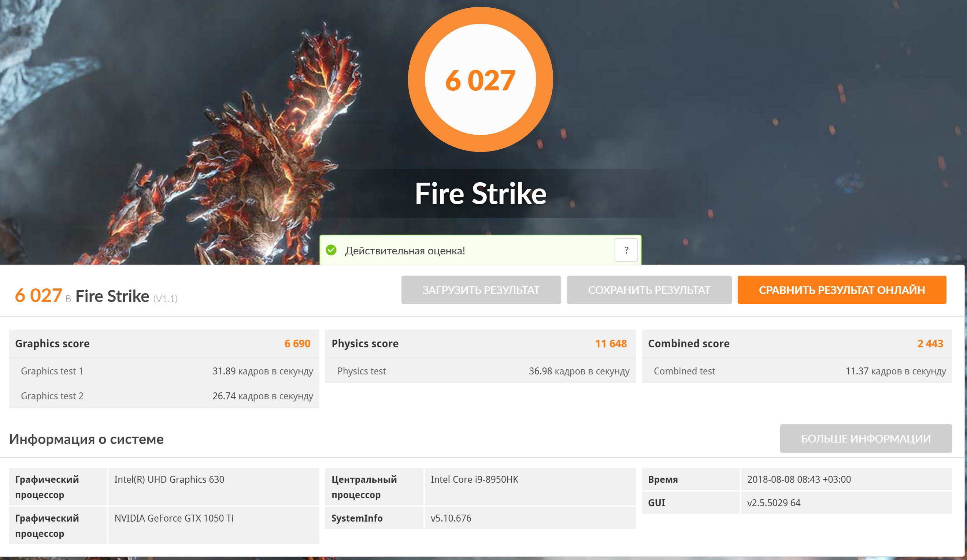967x560 pixels.
Task: Click the 31.89 кадров в секунду value
Action: tap(263, 371)
